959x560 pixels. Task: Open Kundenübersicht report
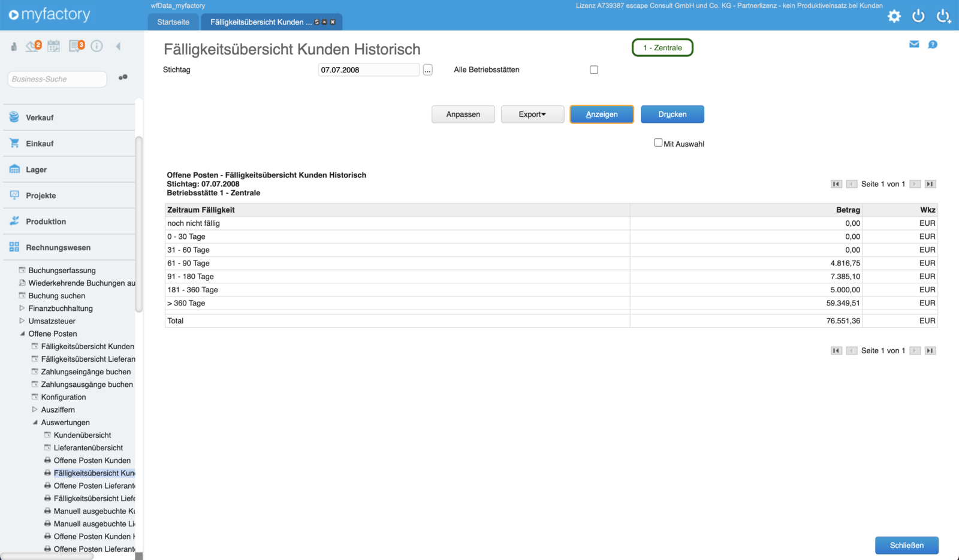coord(82,435)
